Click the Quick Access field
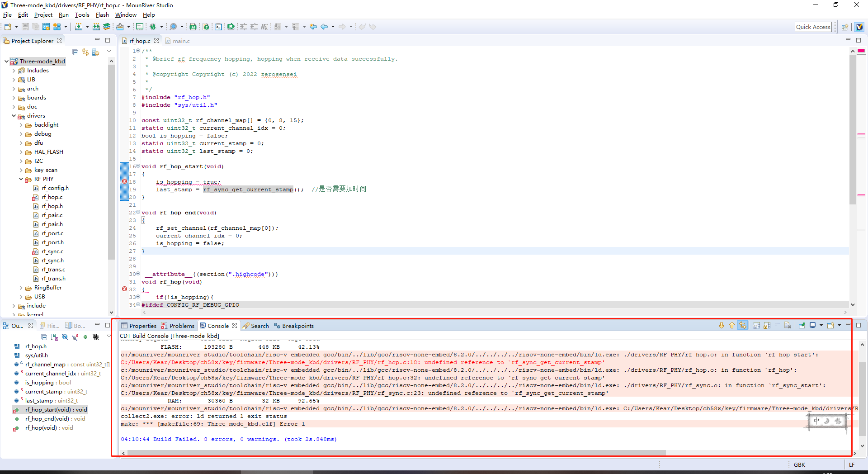 point(813,27)
